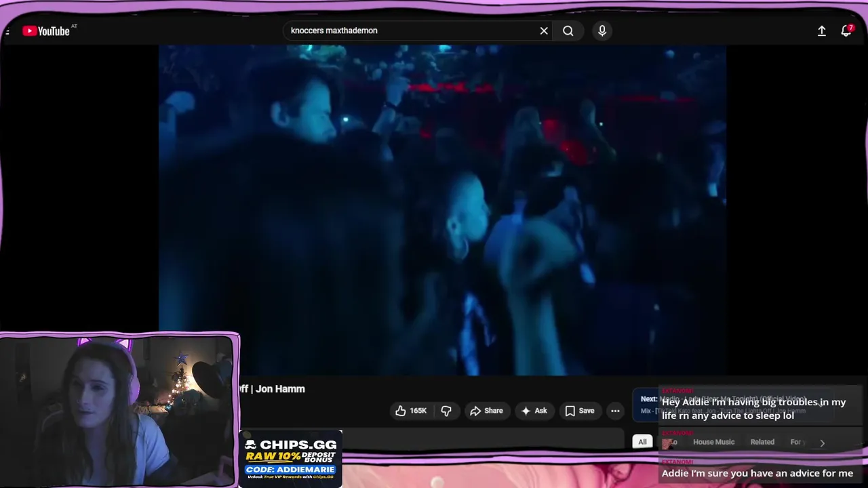The height and width of the screenshot is (488, 868).
Task: Click the video player area
Action: pyautogui.click(x=442, y=210)
